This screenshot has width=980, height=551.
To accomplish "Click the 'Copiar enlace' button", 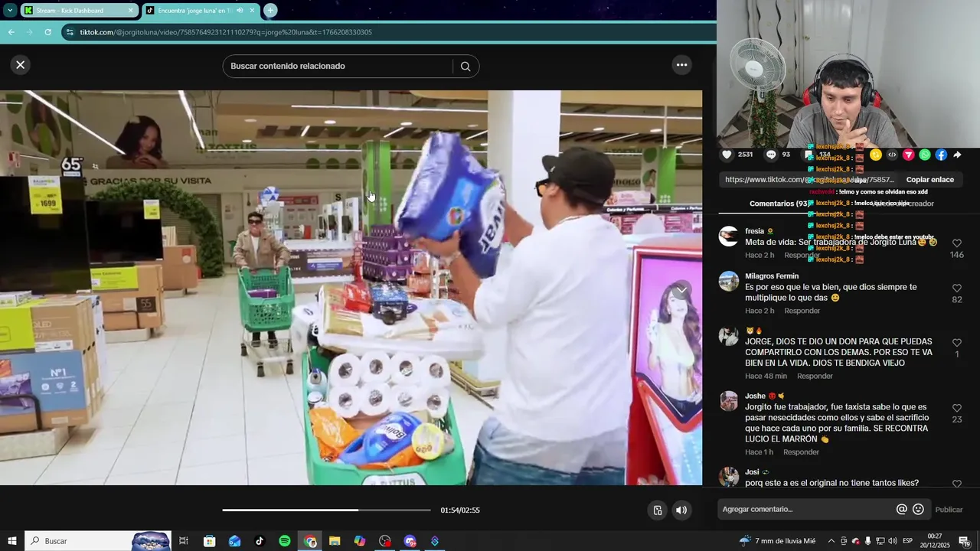I will click(x=929, y=180).
